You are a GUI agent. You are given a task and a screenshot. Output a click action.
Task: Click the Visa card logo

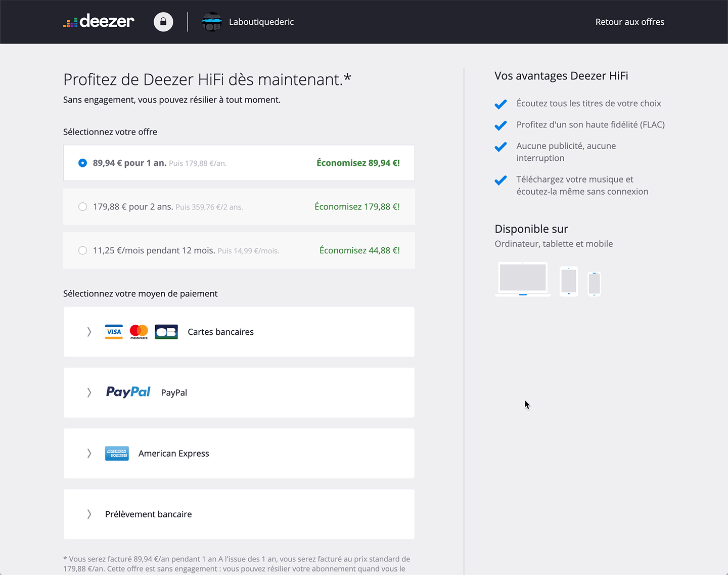click(114, 332)
